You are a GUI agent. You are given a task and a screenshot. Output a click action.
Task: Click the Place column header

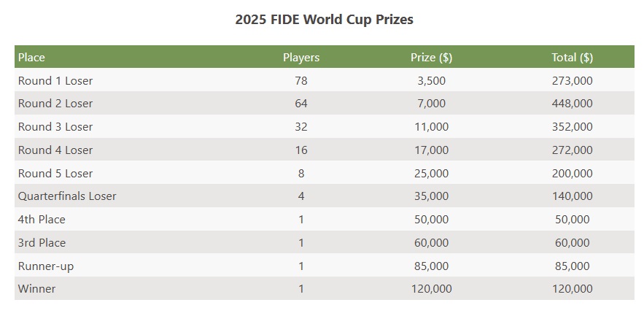(31, 58)
